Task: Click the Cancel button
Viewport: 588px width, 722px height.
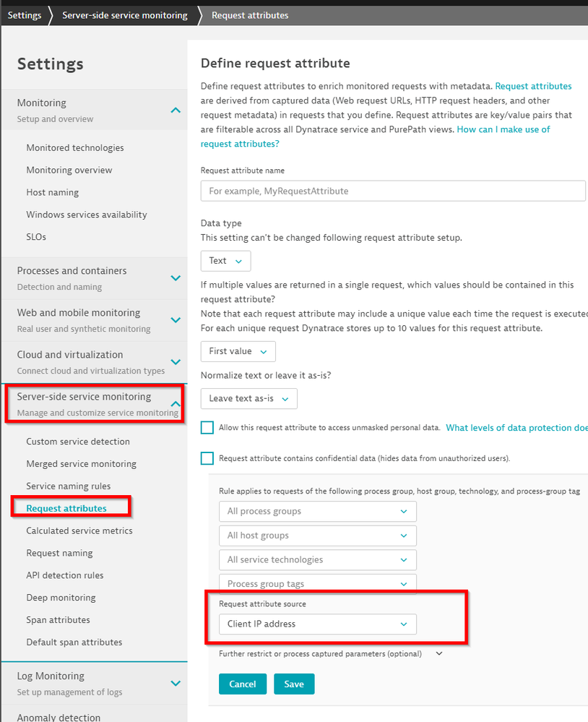Action: pyautogui.click(x=243, y=684)
